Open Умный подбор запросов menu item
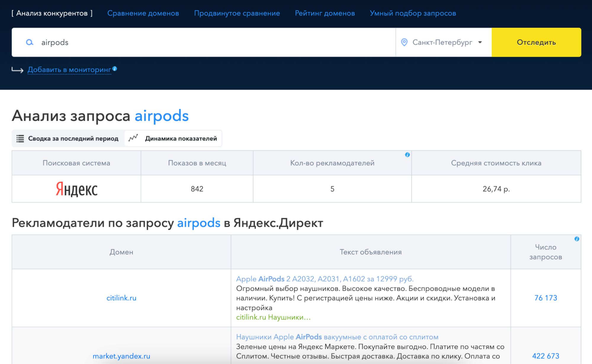The image size is (592, 364). point(413,13)
